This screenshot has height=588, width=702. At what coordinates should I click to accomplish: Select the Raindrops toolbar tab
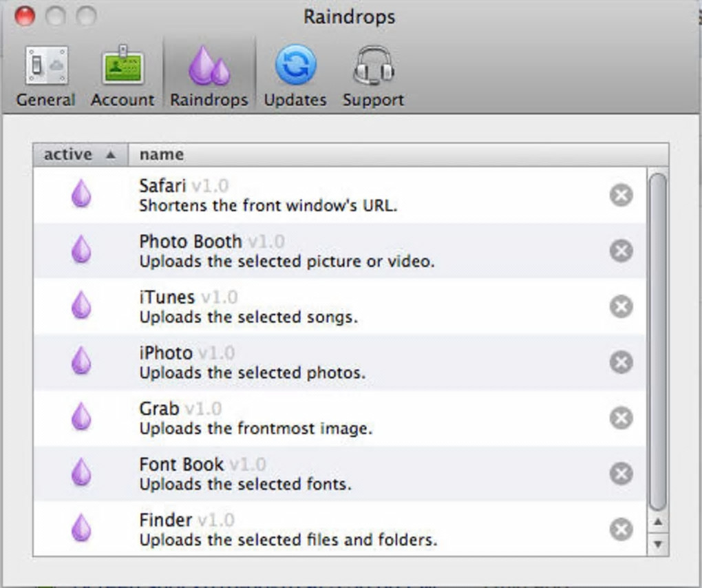pos(209,76)
